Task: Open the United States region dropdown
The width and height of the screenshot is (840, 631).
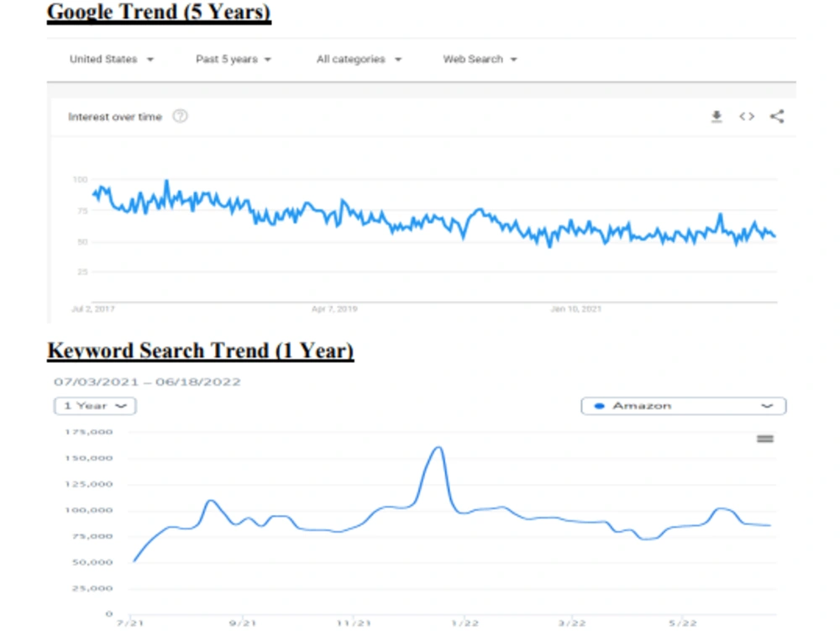Action: [x=112, y=59]
